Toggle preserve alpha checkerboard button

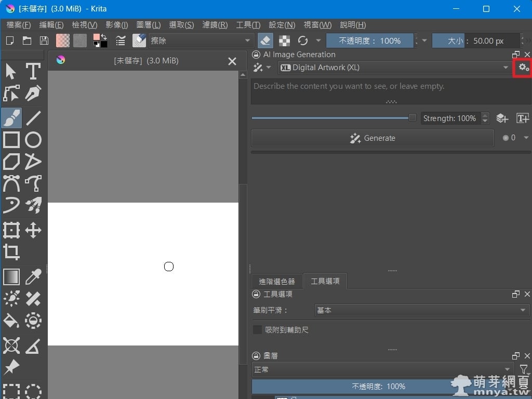(284, 41)
